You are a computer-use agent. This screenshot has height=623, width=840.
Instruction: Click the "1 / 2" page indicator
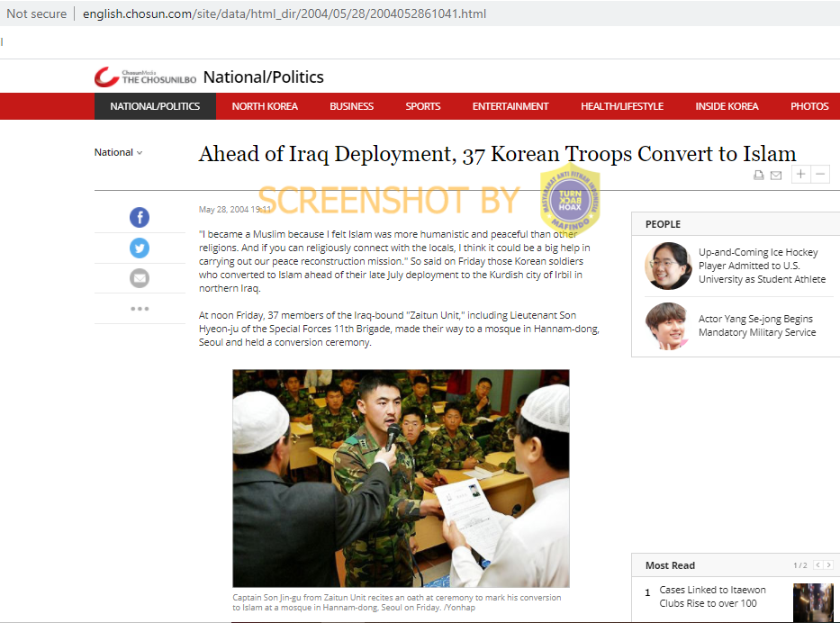(800, 565)
